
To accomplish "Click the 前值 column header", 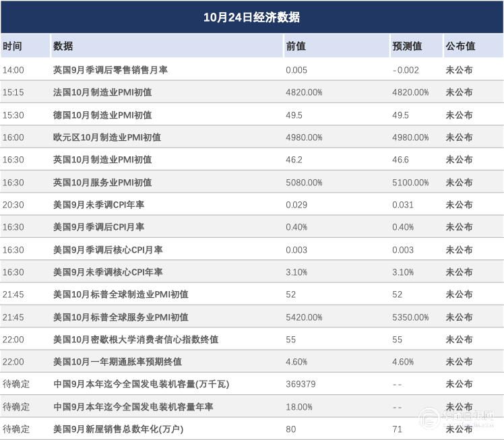I will coord(296,46).
